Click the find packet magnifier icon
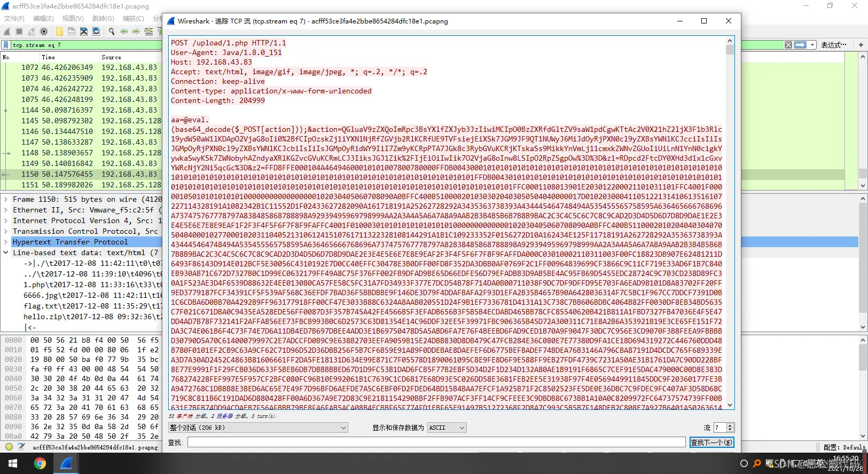 [112, 31]
